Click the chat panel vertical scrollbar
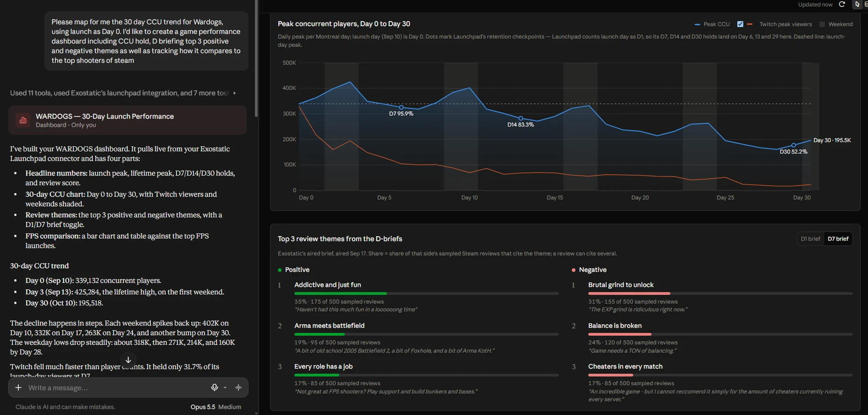Screen dimensions: 868x415 (x=256, y=60)
